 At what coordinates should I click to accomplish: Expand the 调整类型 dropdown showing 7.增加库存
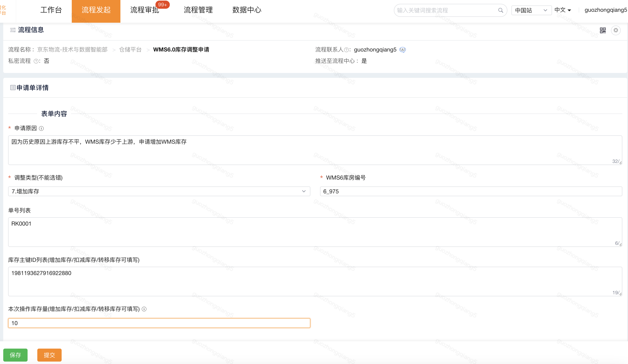pos(159,191)
